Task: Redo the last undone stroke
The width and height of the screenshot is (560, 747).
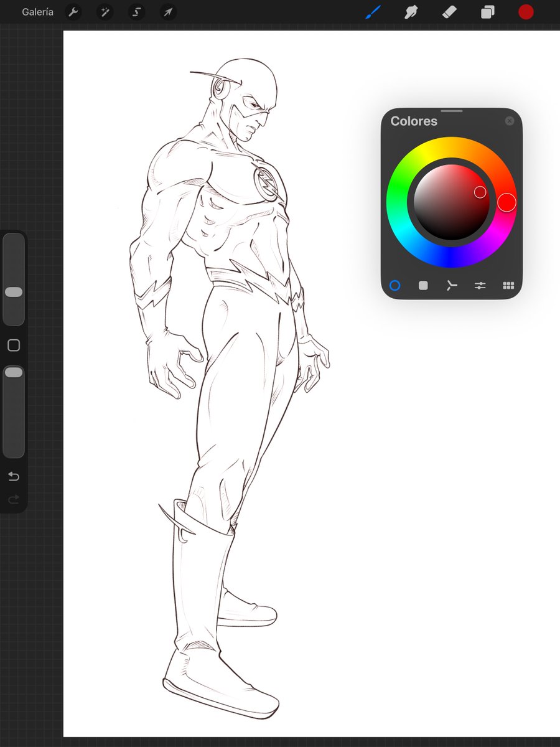Action: [x=14, y=499]
